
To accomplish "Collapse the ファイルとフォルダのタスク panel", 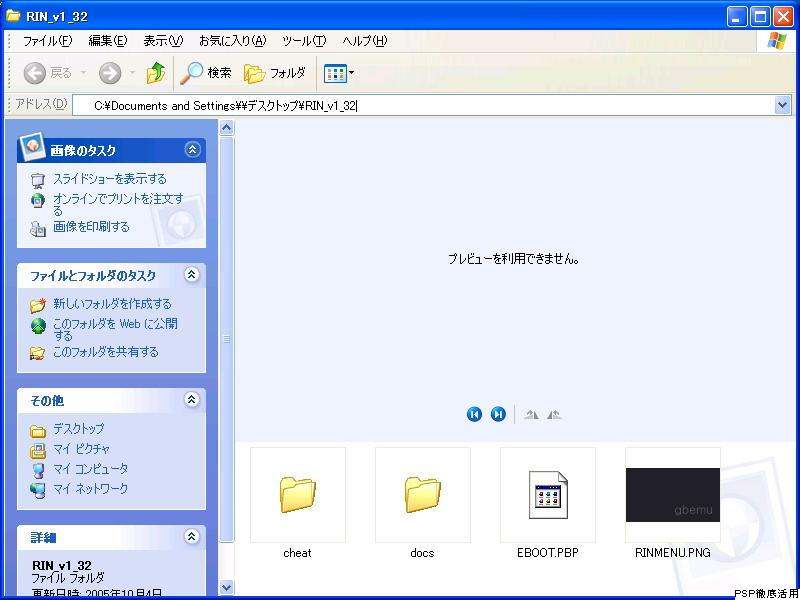I will click(191, 274).
